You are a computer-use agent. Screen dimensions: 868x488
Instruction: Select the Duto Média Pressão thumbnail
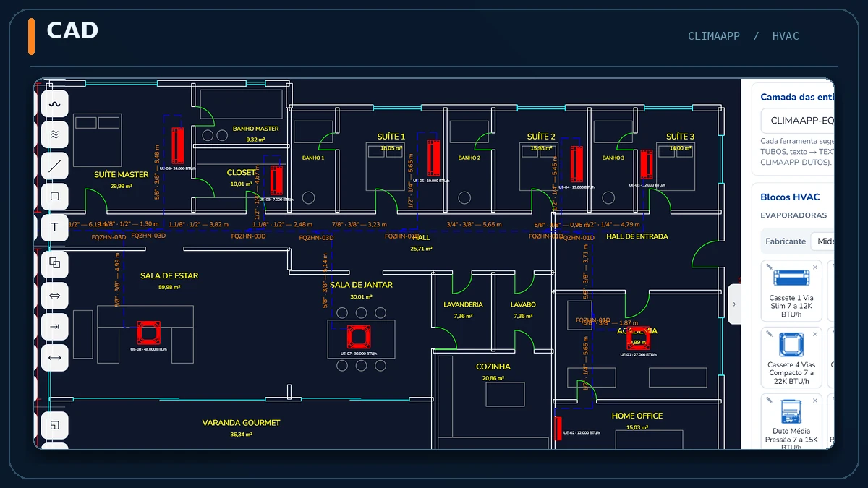click(791, 411)
